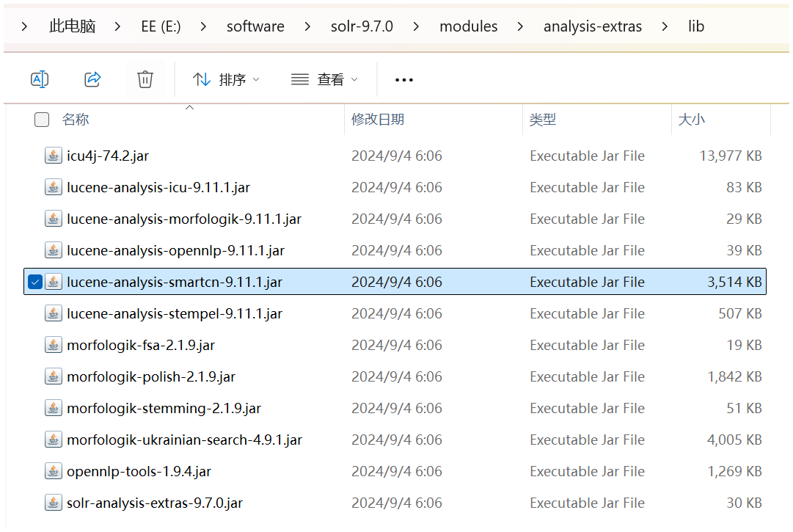This screenshot has height=532, width=793.
Task: Expand the chevron after modules breadcrumb
Action: pos(521,26)
